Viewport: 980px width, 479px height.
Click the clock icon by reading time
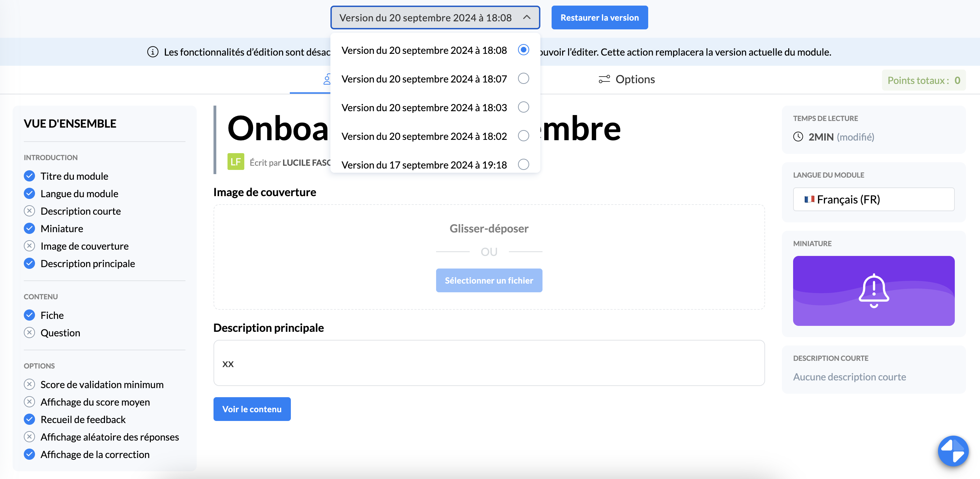(798, 137)
